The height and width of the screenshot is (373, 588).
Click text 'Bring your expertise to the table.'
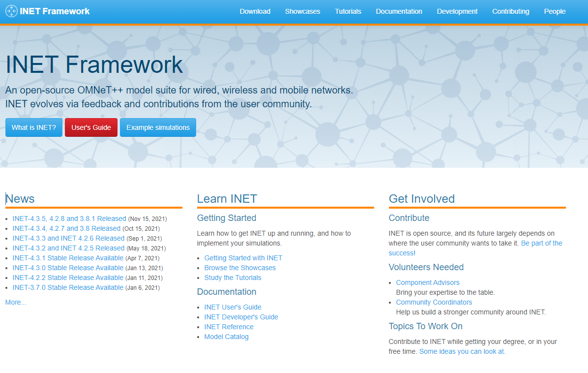pyautogui.click(x=445, y=292)
